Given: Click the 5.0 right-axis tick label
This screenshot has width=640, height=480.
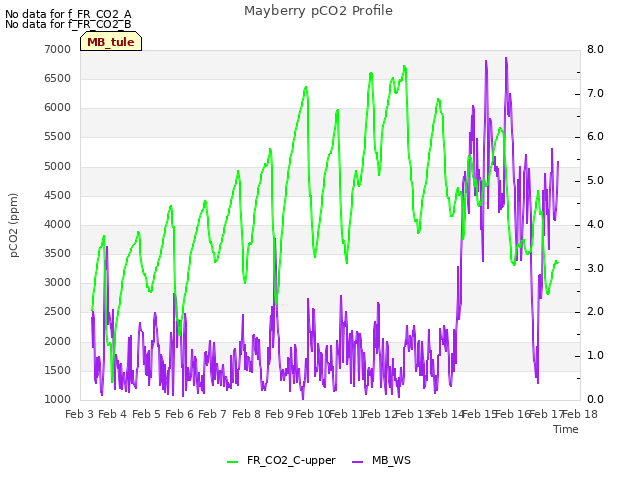Looking at the screenshot, I should click(x=595, y=180).
